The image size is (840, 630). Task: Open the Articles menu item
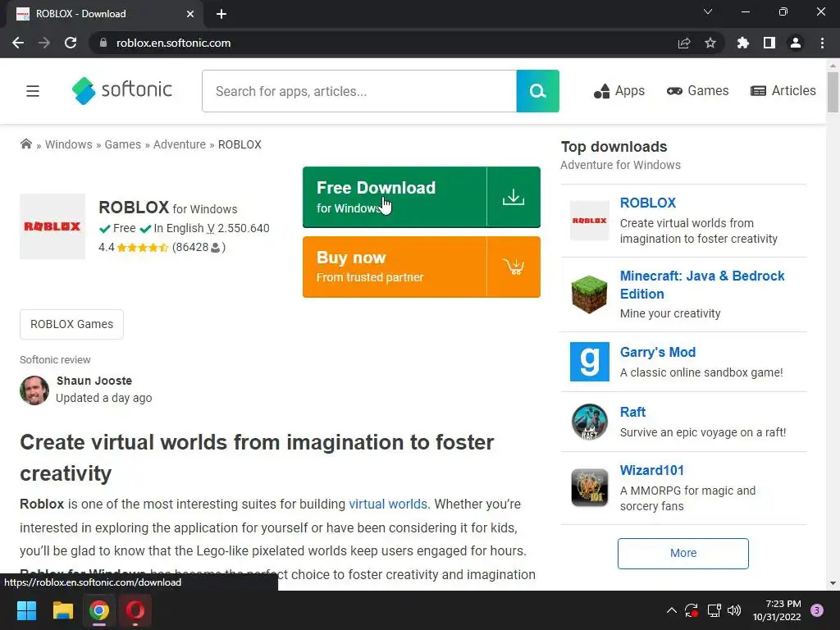pos(783,90)
